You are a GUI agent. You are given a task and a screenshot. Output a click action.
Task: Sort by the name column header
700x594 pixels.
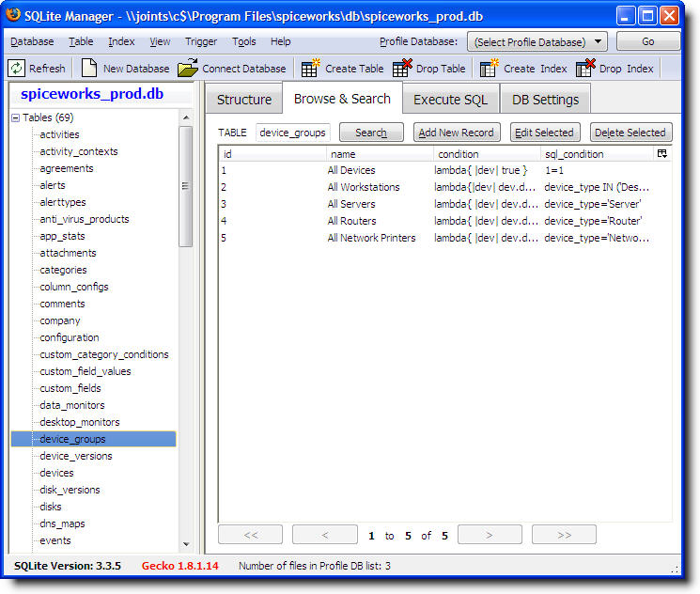point(380,154)
